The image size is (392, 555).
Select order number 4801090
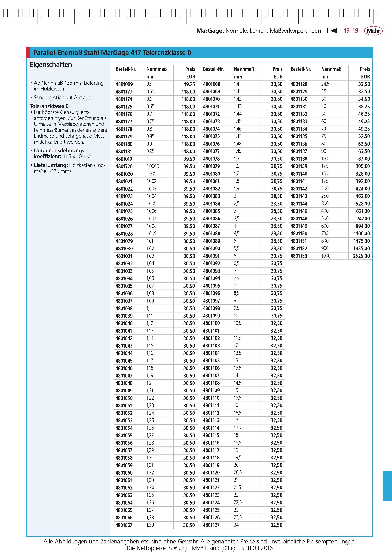click(x=212, y=249)
